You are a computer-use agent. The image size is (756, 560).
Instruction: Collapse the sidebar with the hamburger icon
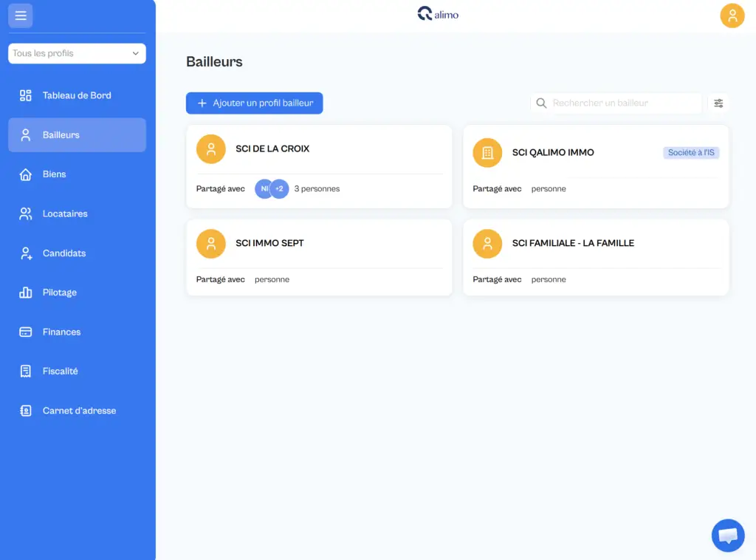click(20, 16)
